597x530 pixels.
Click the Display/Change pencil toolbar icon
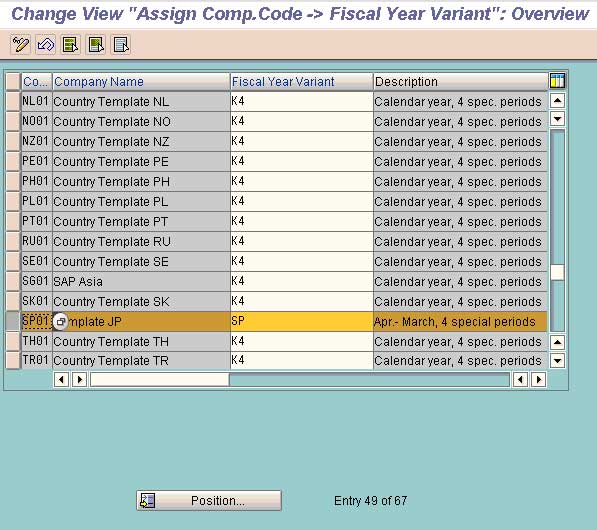pos(21,45)
